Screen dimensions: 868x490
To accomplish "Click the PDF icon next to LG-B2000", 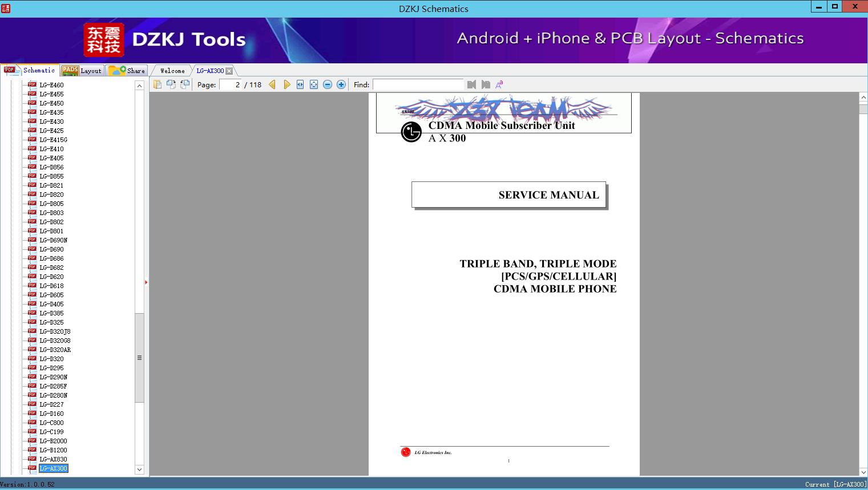I will (32, 440).
